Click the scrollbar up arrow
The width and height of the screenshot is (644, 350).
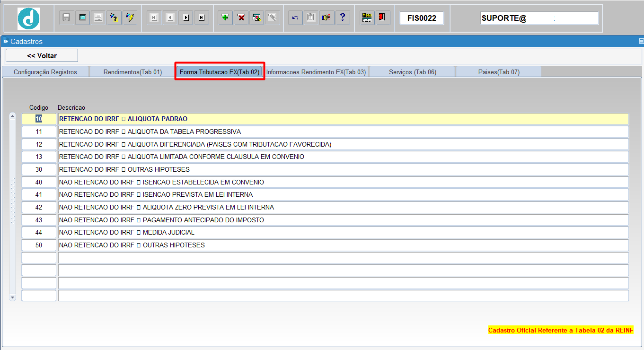(13, 116)
